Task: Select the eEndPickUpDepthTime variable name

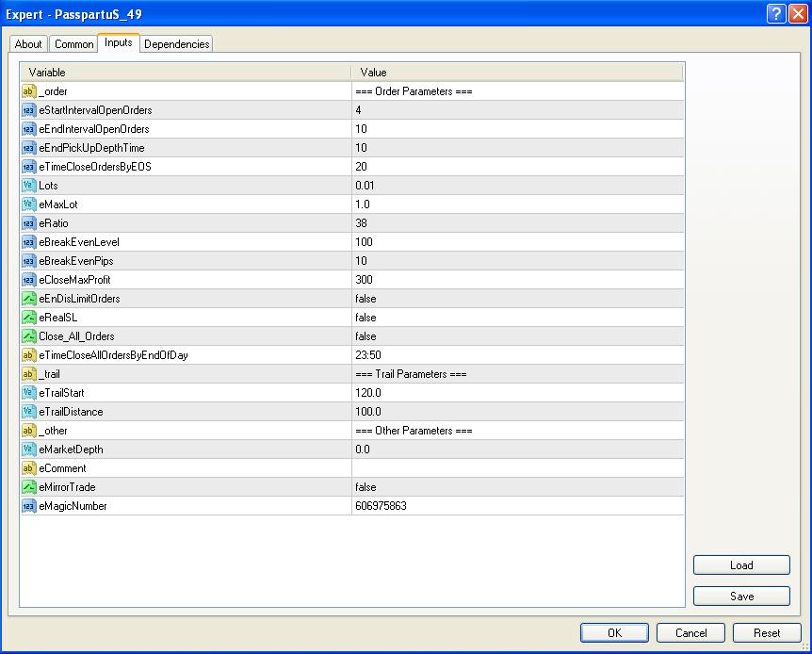Action: click(91, 148)
